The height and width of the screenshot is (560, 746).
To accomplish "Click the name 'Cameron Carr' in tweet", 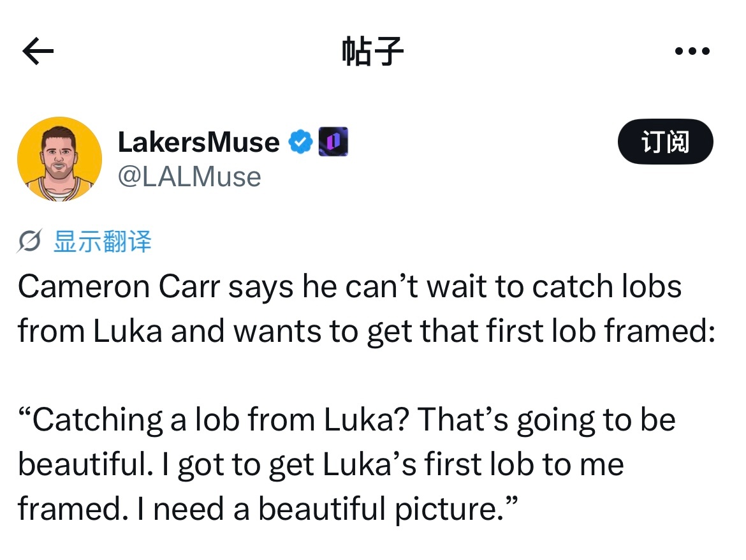I will click(x=119, y=287).
